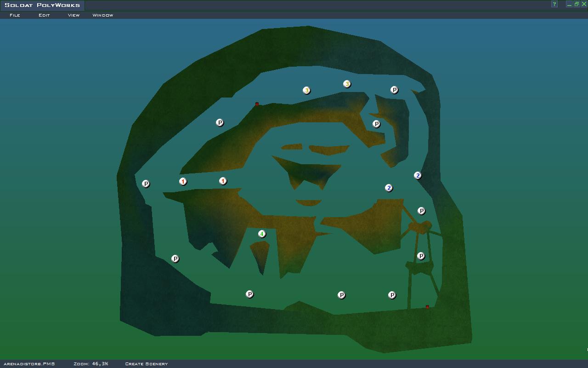Select the blue 2 marker nearest the right wall
Image resolution: width=588 pixels, height=368 pixels.
418,175
